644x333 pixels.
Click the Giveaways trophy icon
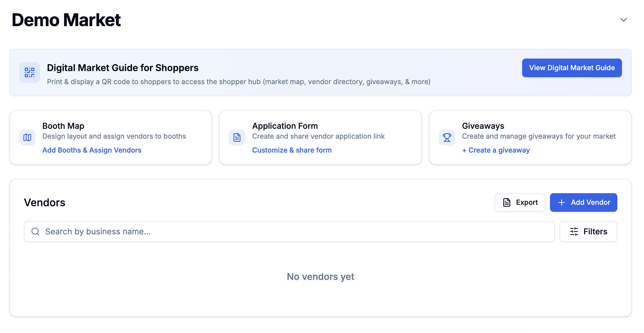pyautogui.click(x=447, y=137)
